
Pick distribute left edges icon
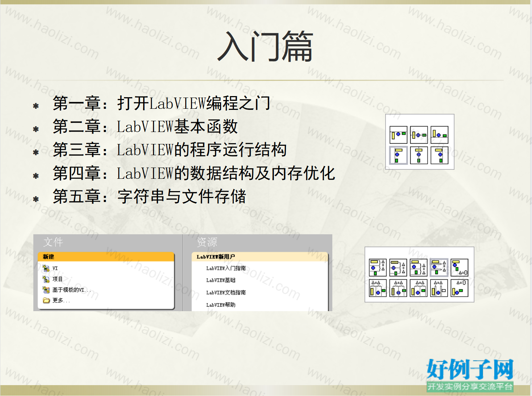(378, 288)
